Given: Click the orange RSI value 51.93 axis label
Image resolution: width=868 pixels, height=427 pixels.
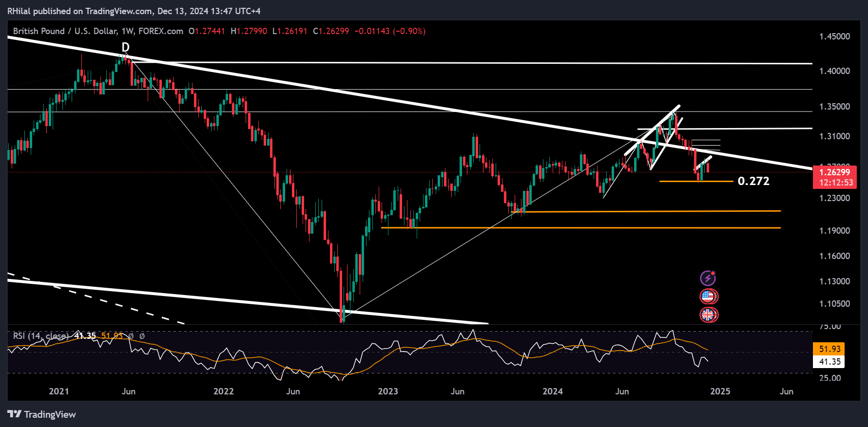Looking at the screenshot, I should 829,349.
